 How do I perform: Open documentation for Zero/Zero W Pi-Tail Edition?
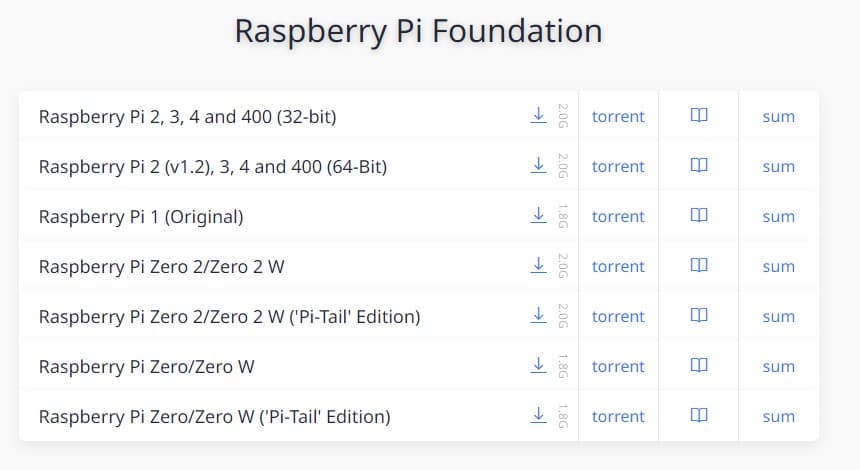(699, 415)
